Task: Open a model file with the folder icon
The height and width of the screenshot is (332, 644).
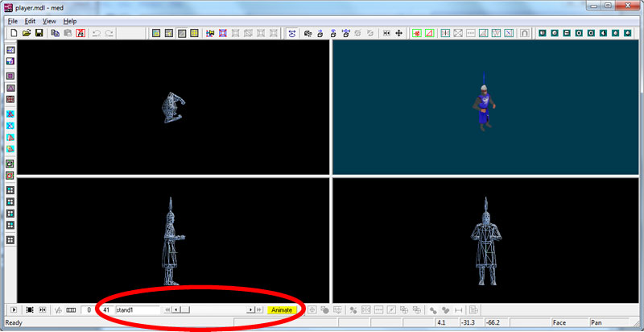Action: click(27, 33)
